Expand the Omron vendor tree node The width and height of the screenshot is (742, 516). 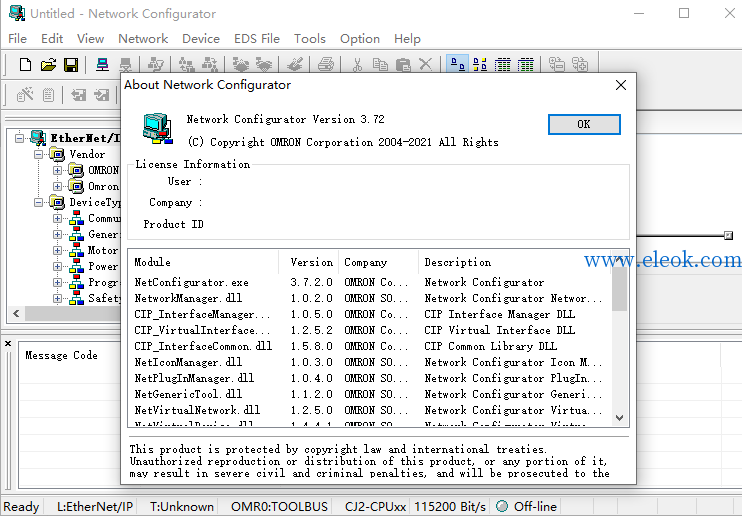57,187
